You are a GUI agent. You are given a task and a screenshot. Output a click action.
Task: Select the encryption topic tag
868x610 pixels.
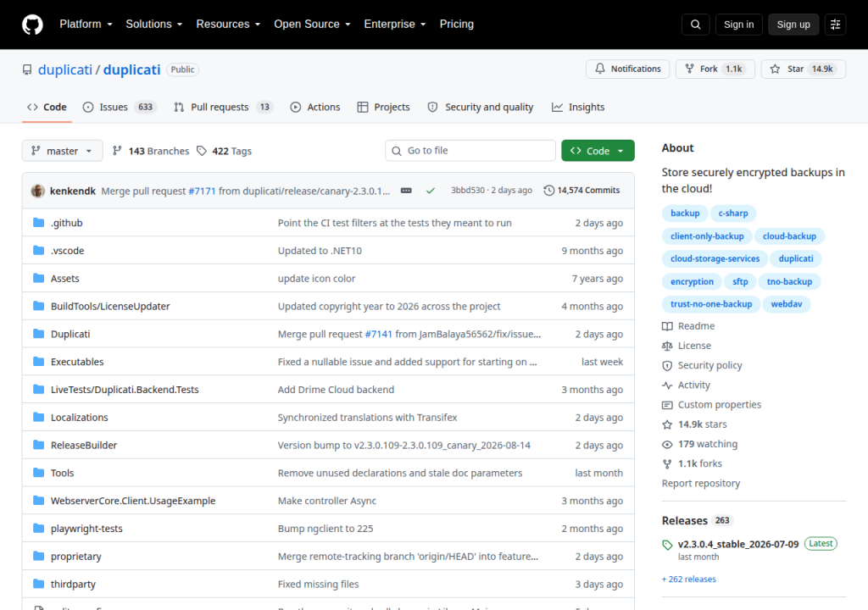tap(692, 282)
